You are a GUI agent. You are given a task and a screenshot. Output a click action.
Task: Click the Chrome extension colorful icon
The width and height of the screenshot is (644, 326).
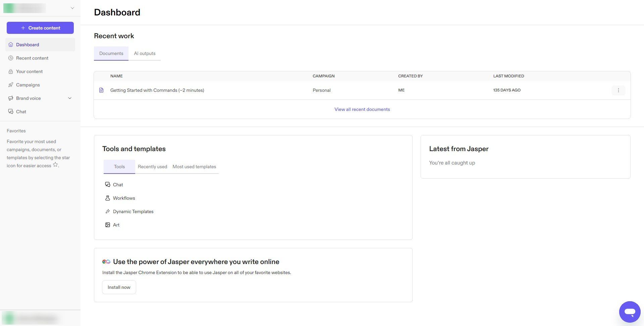click(x=106, y=262)
